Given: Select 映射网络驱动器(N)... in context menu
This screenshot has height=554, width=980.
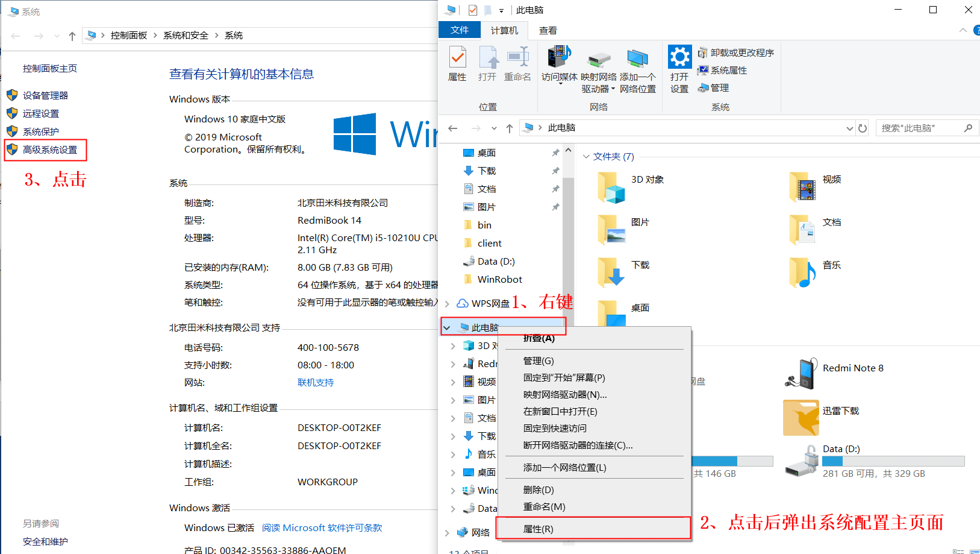Looking at the screenshot, I should [x=594, y=394].
